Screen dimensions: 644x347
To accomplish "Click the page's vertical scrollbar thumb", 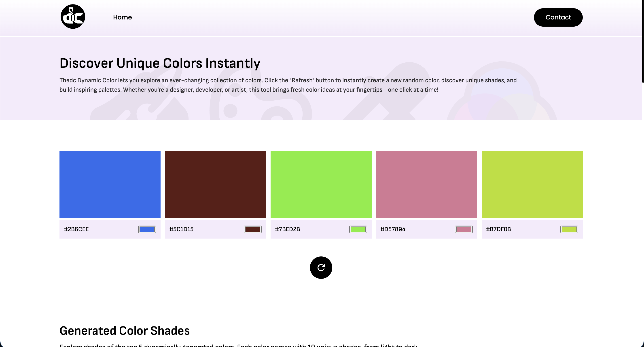I will pyautogui.click(x=643, y=41).
